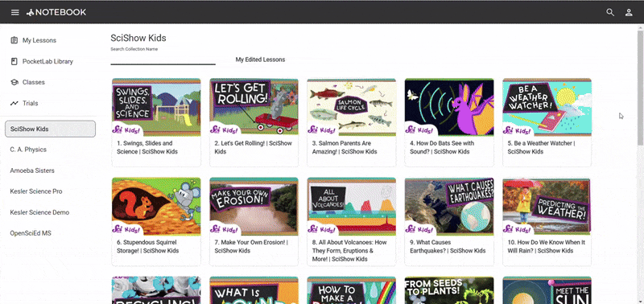Open From Seeds to Plants thumbnail

tap(449, 290)
